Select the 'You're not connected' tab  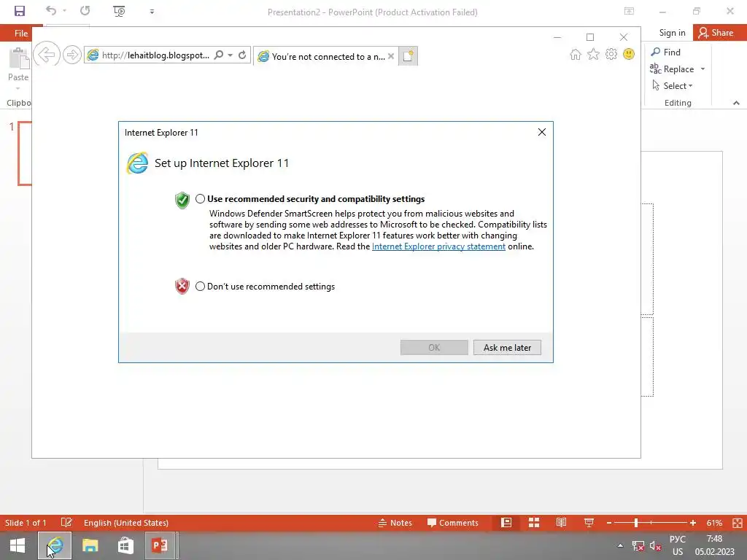click(327, 56)
